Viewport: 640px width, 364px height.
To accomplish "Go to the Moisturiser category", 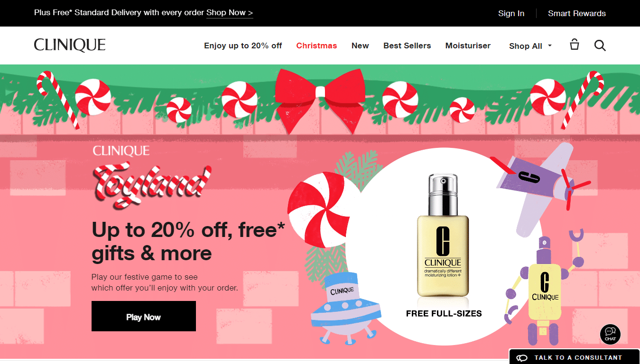I will coord(468,45).
